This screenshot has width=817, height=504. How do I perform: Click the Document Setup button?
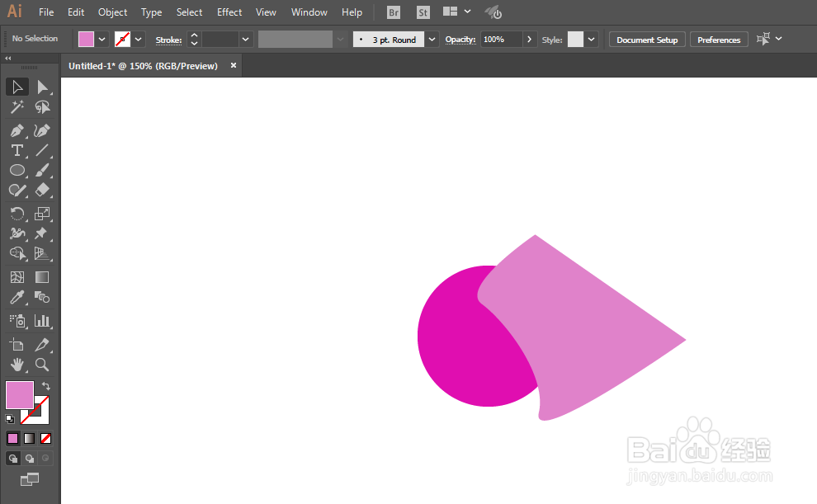647,40
